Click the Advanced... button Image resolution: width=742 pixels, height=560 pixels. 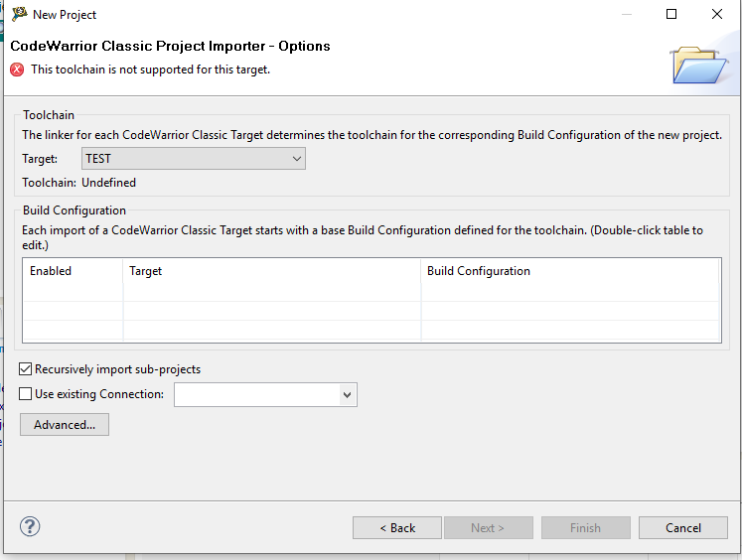[65, 425]
